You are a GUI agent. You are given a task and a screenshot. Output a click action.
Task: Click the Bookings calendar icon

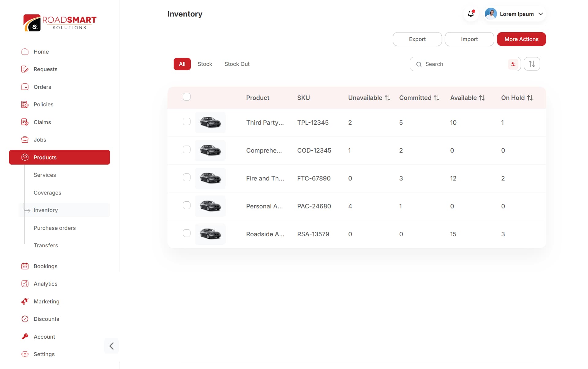coord(25,266)
